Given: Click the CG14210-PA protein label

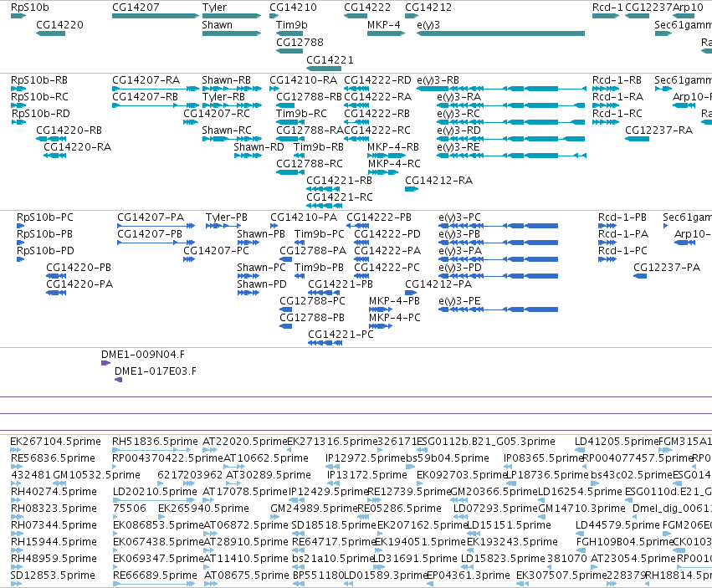Looking at the screenshot, I should 304,217.
